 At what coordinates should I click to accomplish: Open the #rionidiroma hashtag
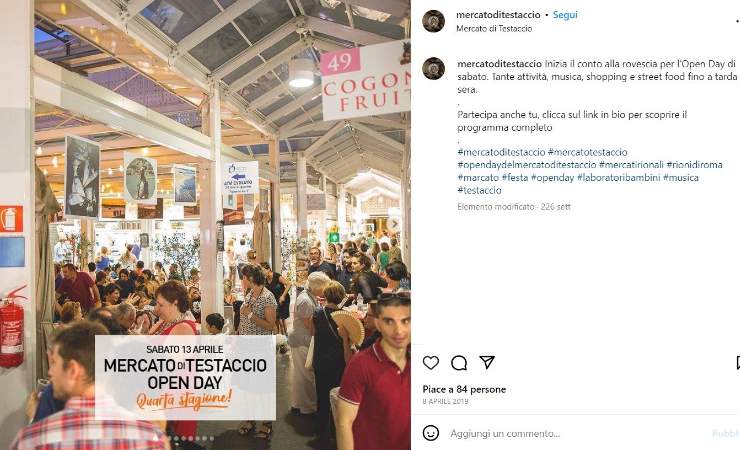pyautogui.click(x=694, y=165)
